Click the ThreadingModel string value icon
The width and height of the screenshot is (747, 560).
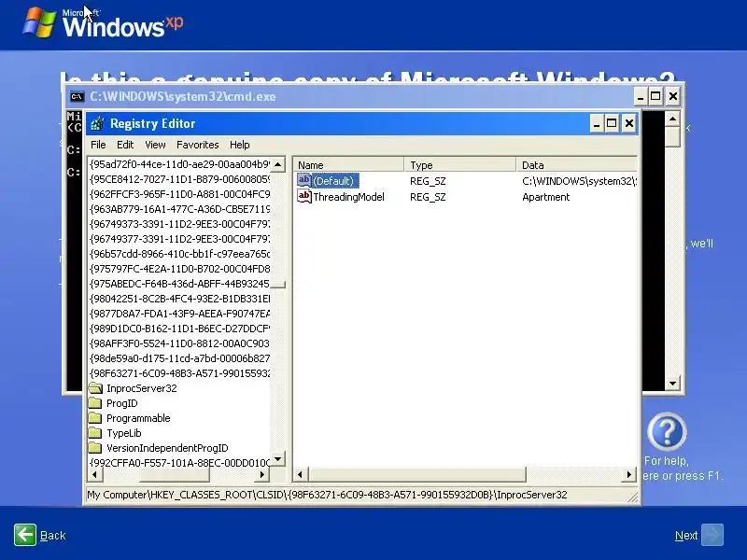click(304, 196)
